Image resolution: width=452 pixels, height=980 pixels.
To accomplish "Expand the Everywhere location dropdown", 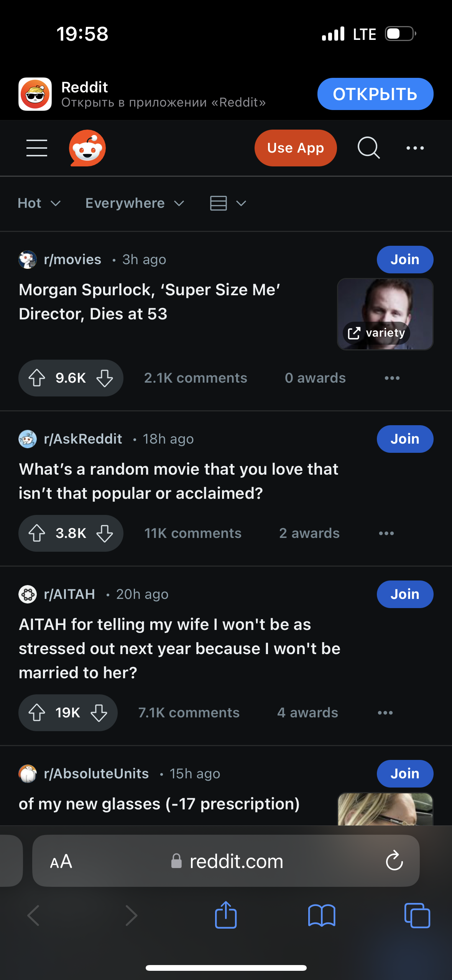I will click(135, 203).
